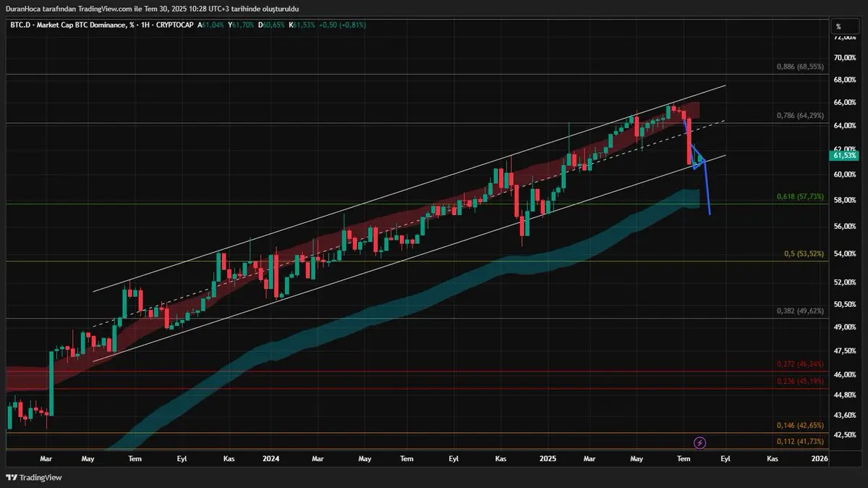Click the 54,00% price axis label
The height and width of the screenshot is (488, 868).
(844, 254)
